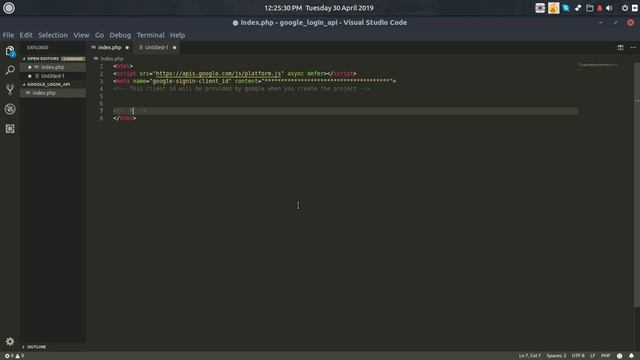Viewport: 640px width, 360px height.
Task: Open the Help menu
Action: coord(178,35)
